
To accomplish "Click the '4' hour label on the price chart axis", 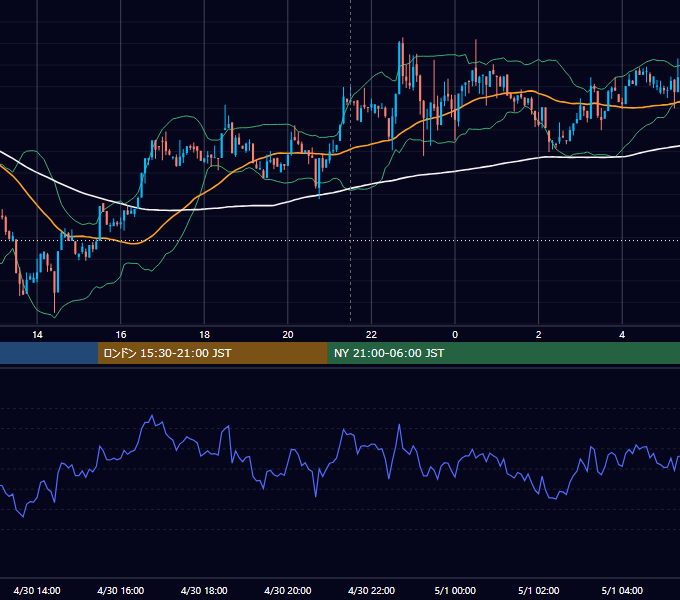I will [622, 335].
